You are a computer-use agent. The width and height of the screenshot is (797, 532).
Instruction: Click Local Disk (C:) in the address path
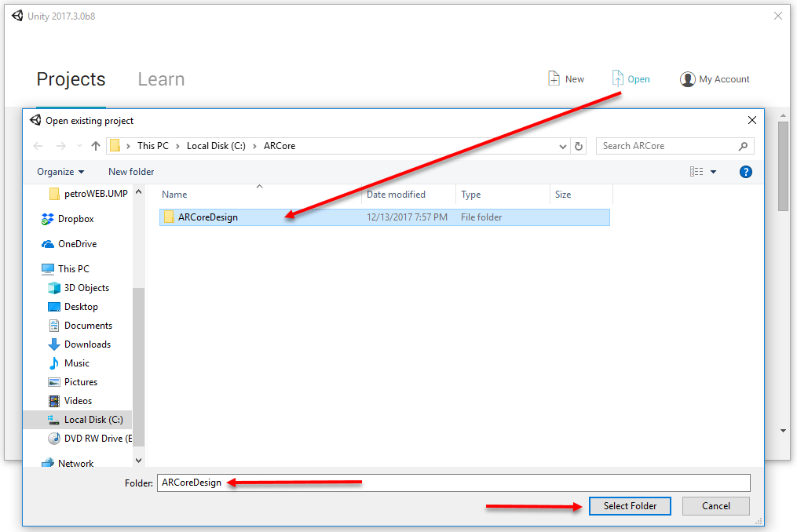coord(216,146)
